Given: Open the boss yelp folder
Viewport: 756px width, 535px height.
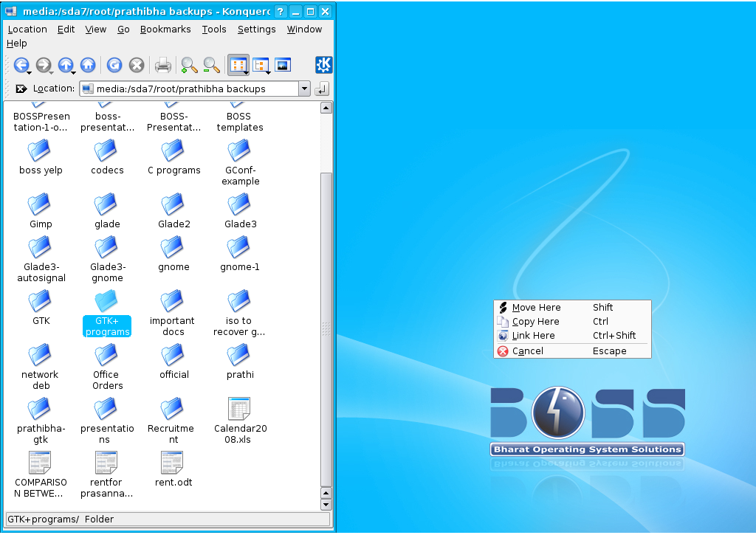Looking at the screenshot, I should [x=41, y=157].
